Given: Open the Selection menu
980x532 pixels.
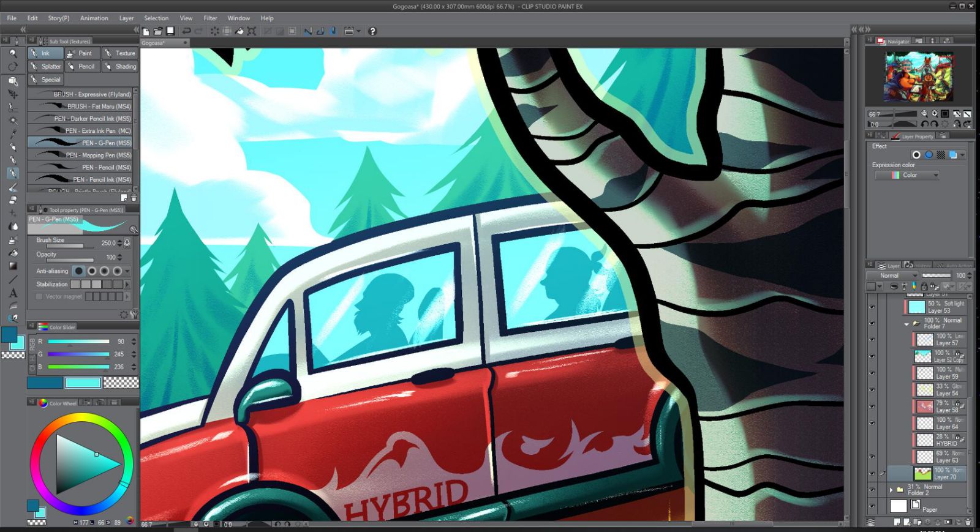Looking at the screenshot, I should point(156,18).
